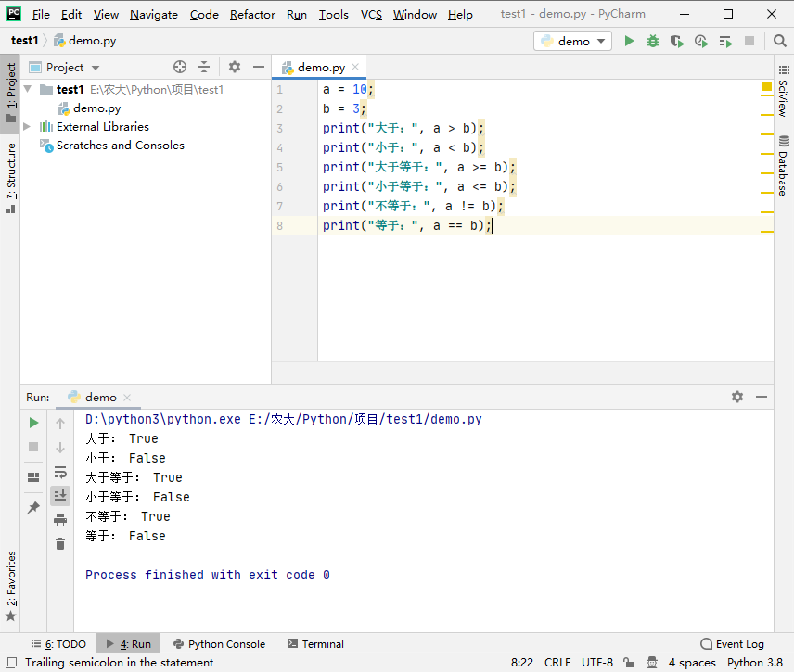
Task: Collapse the test1 project folder
Action: tap(27, 90)
